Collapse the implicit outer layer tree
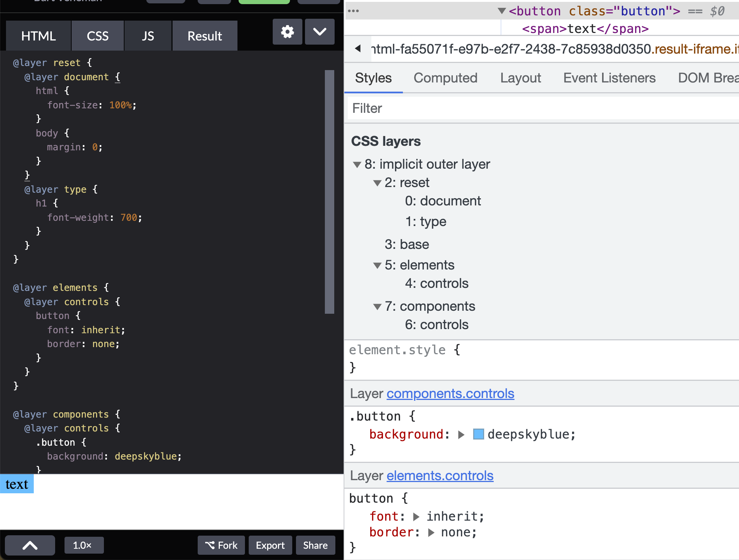Viewport: 739px width, 560px height. coord(357,165)
